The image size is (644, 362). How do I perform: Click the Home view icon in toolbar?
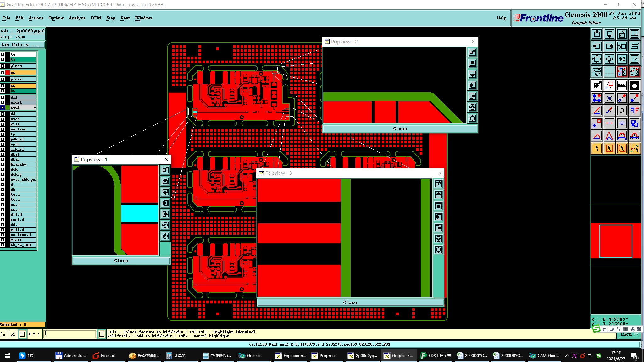click(x=622, y=34)
